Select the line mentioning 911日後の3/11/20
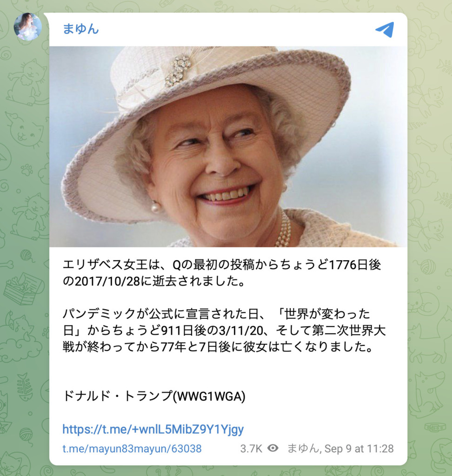 [x=224, y=331]
